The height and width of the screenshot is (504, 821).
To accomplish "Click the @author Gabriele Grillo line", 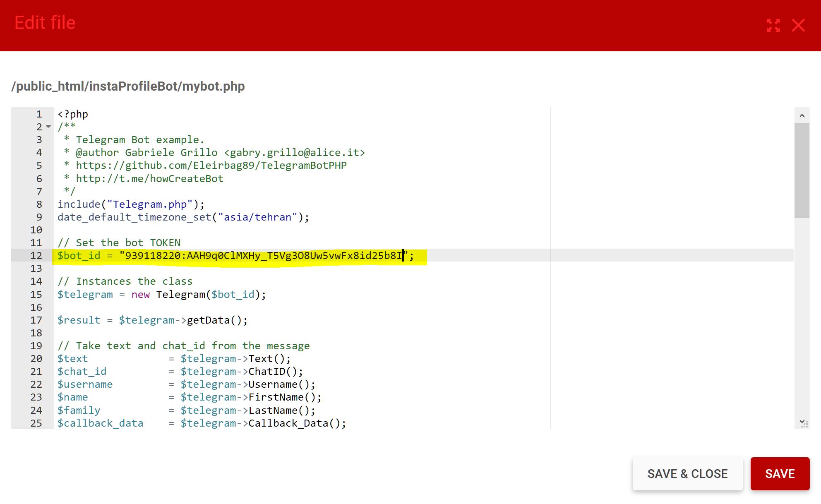I will 214,153.
